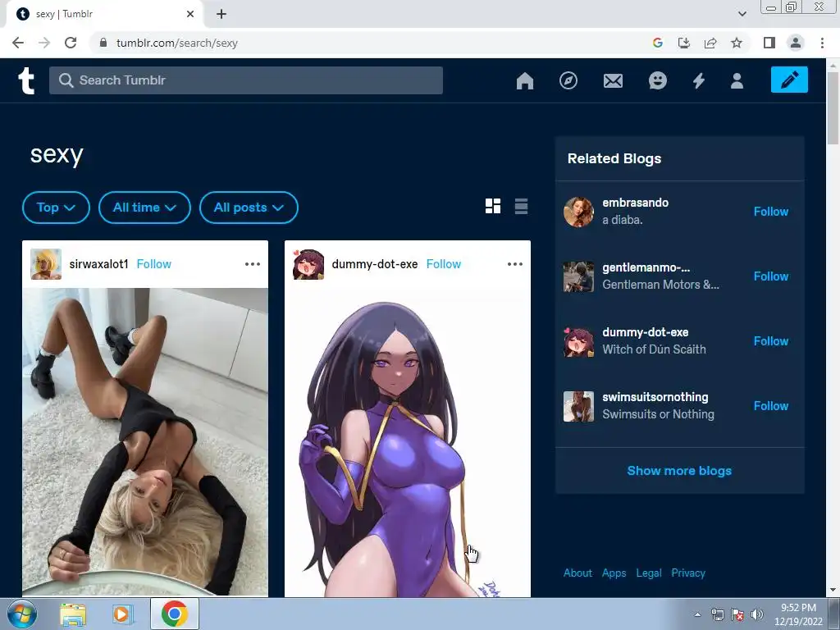Screen dimensions: 840x630
Task: Open swimsuitsornothing blog name
Action: coord(655,398)
